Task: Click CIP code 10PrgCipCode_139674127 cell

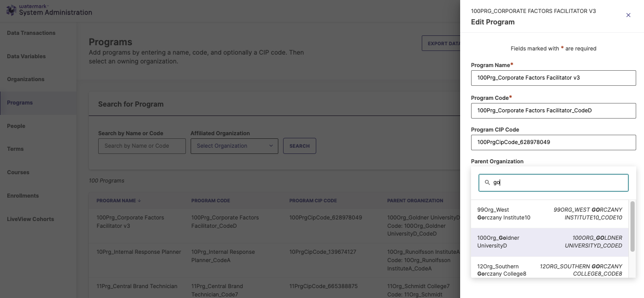Action: click(x=323, y=252)
